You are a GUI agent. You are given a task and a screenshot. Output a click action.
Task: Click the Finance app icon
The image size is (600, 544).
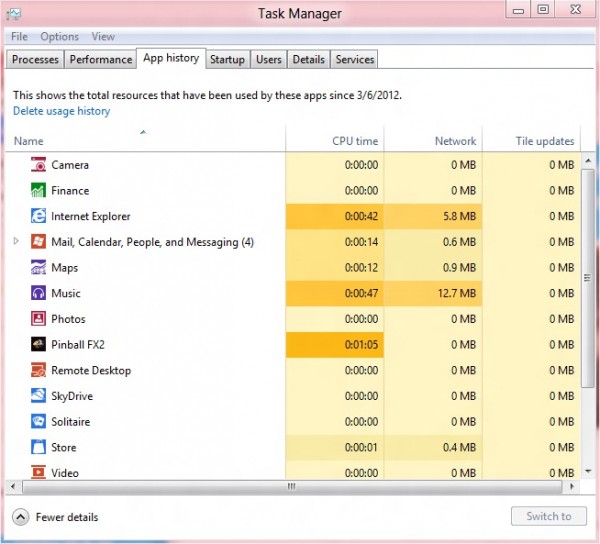coord(38,190)
